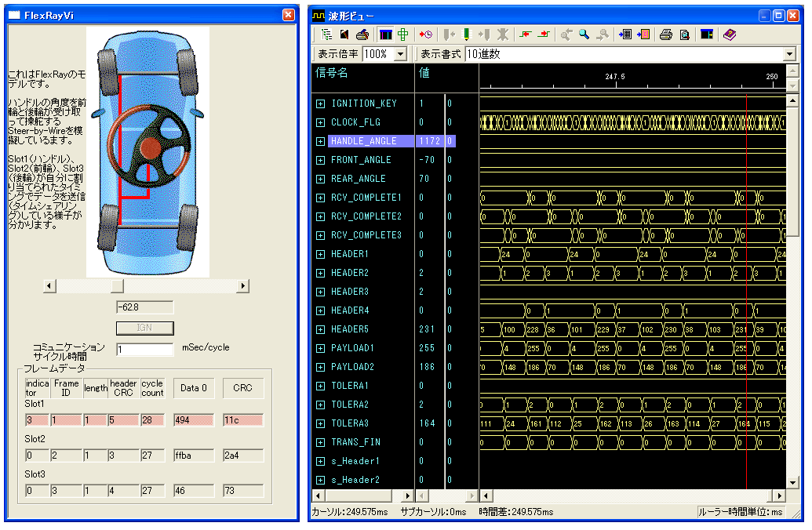
Task: Click the steering angle field showing -62.8
Action: coord(145,307)
